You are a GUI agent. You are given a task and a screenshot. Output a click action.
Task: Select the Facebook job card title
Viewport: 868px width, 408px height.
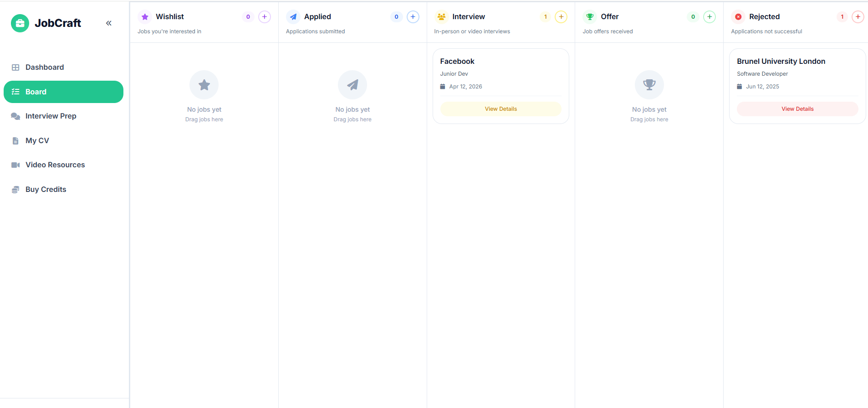457,61
